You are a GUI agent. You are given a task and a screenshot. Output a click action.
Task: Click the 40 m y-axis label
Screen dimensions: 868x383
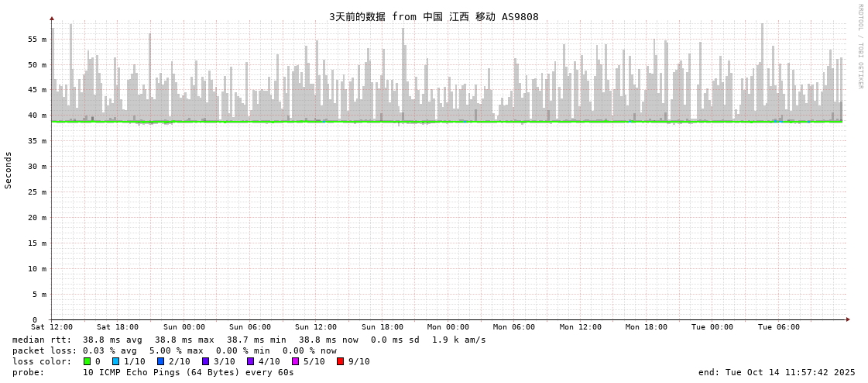pyautogui.click(x=37, y=116)
